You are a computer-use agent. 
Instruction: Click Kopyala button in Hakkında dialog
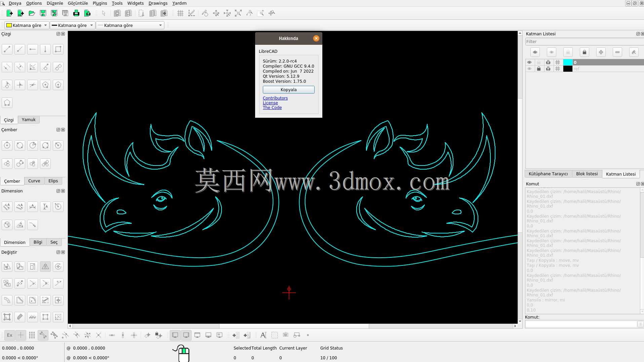coord(289,89)
